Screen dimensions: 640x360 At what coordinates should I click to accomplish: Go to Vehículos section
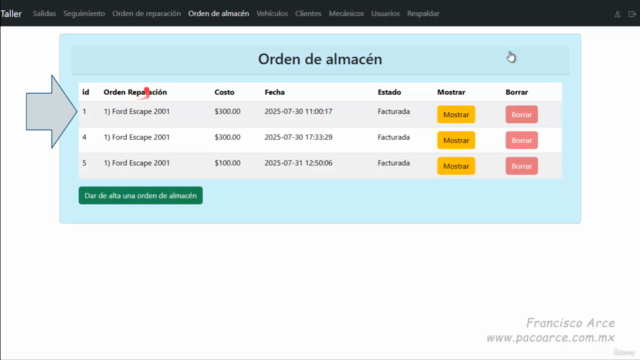272,13
